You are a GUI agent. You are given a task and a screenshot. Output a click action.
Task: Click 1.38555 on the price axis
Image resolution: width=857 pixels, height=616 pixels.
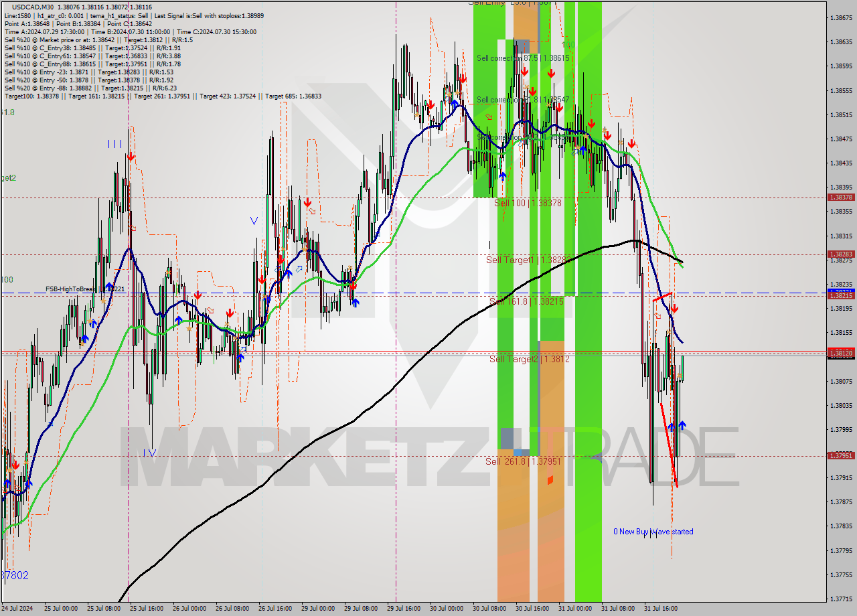tap(841, 90)
